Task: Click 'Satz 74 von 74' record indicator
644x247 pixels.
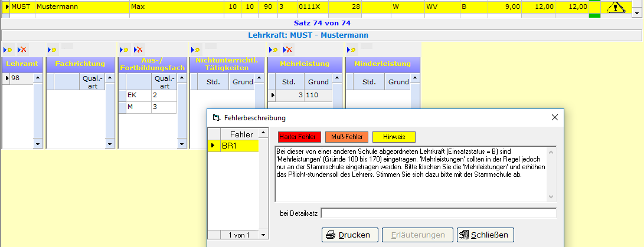Action: (322, 24)
